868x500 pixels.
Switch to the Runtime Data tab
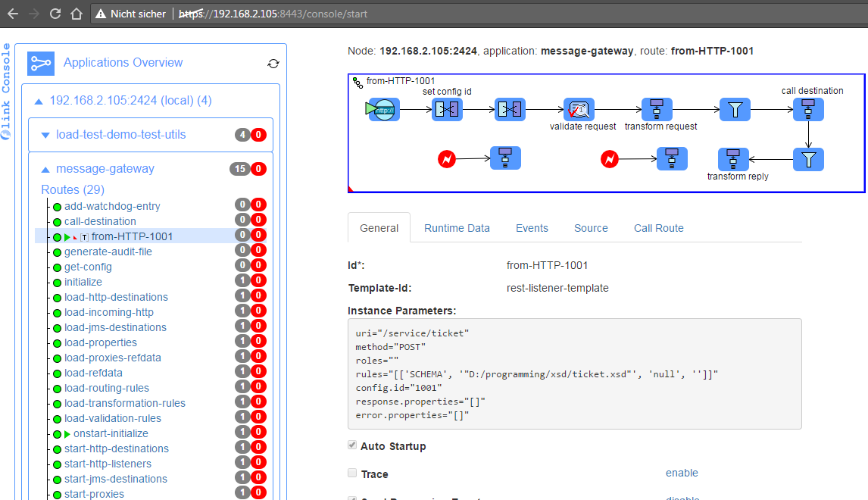[457, 228]
